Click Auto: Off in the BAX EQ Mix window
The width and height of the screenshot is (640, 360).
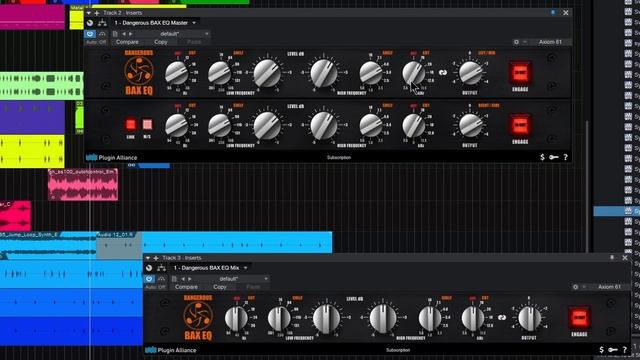(x=156, y=287)
